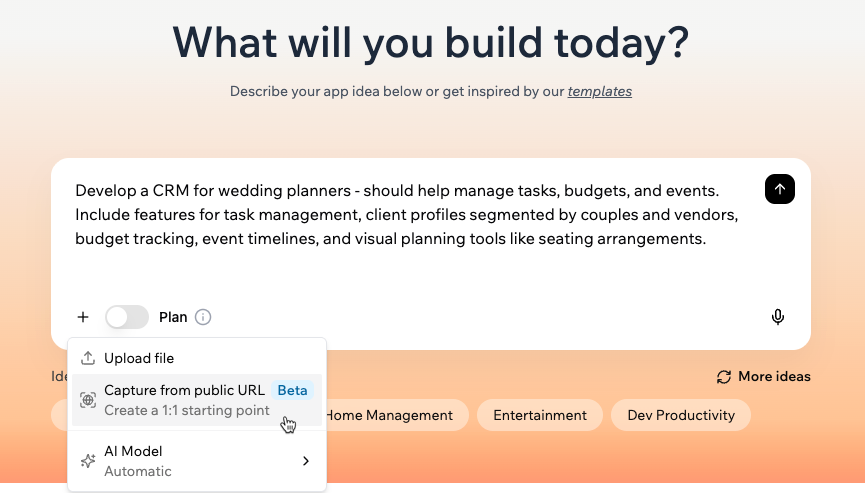Pick the Entertainment idea chip
Viewport: 865px width, 493px height.
[540, 415]
